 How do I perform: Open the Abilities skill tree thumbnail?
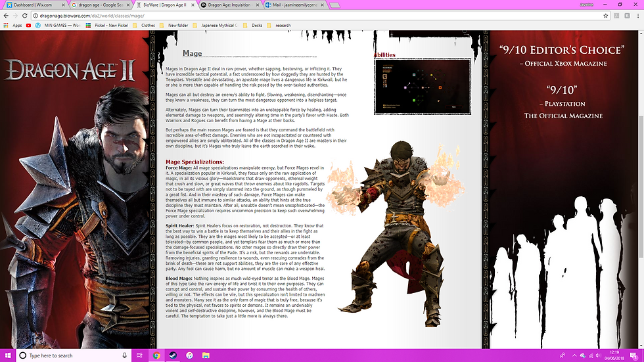tap(422, 87)
